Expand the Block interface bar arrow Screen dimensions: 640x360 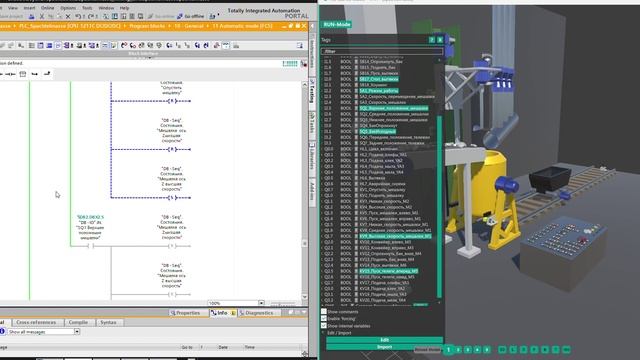pyautogui.click(x=149, y=57)
